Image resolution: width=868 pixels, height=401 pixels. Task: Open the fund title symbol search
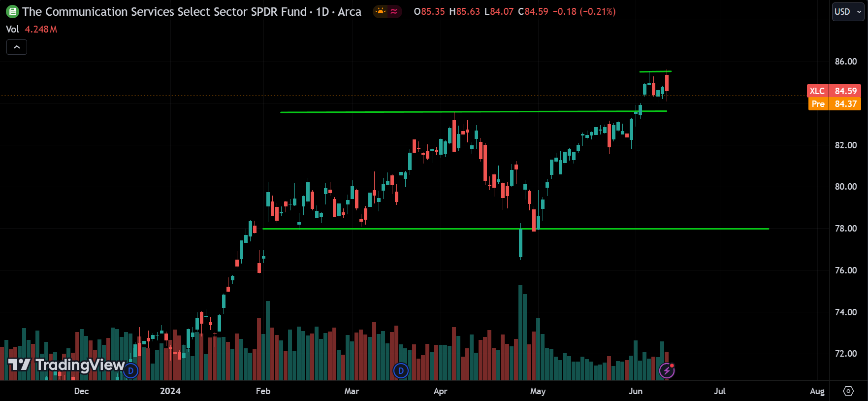164,11
